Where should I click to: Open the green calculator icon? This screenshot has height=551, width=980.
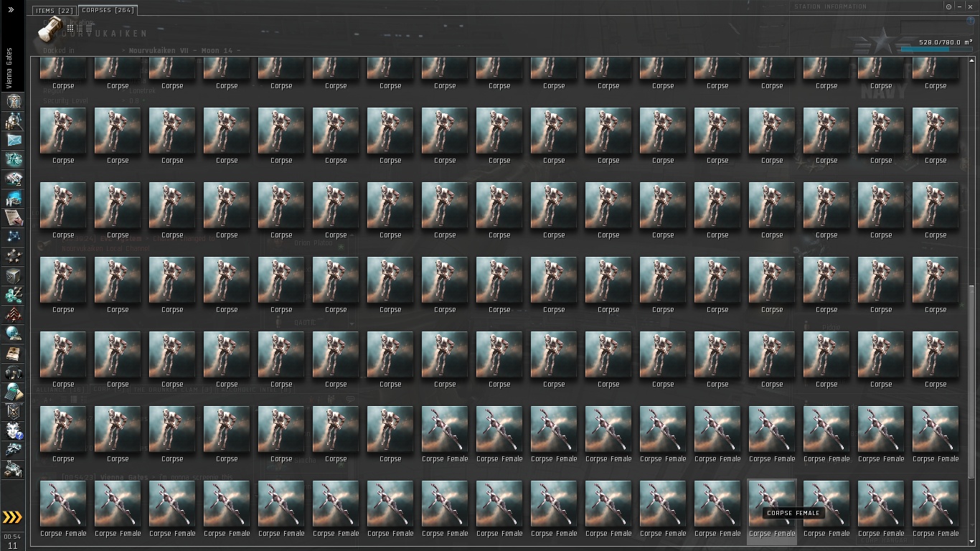pyautogui.click(x=14, y=392)
